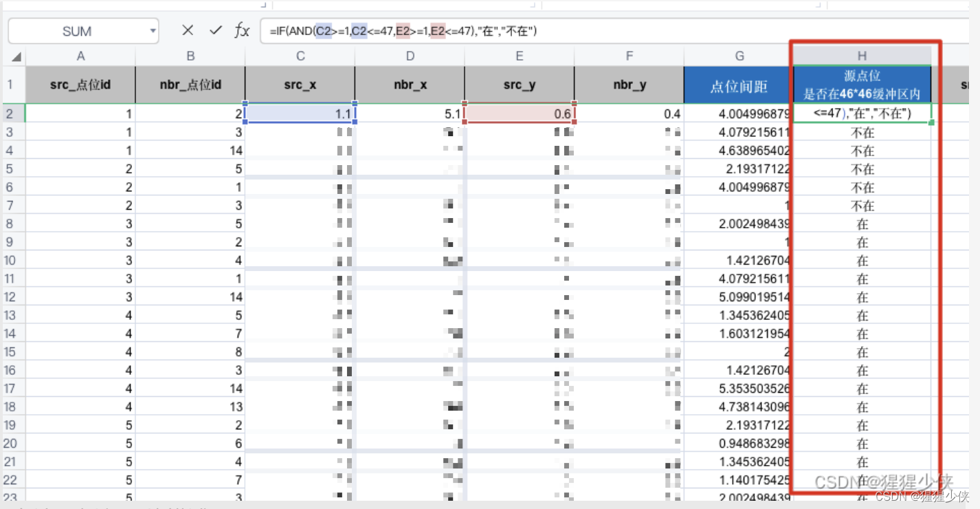Click the nbr_点位id header cell
980x509 pixels.
coord(190,85)
